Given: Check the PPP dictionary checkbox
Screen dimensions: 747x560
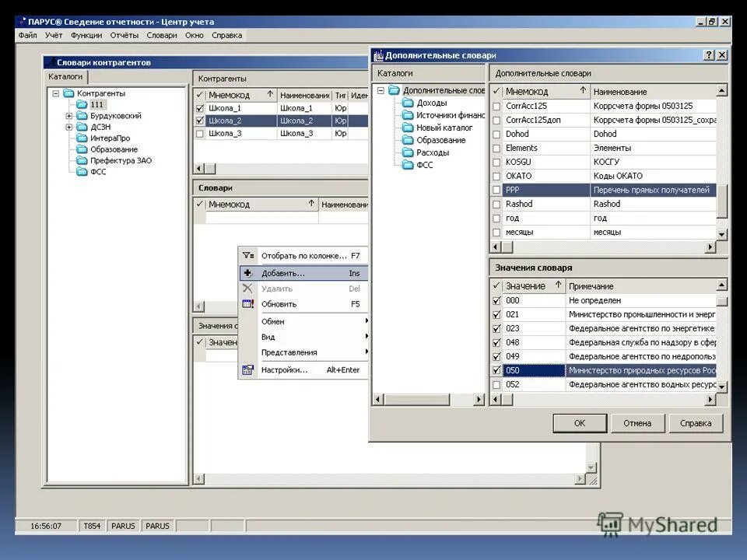Looking at the screenshot, I should 496,190.
